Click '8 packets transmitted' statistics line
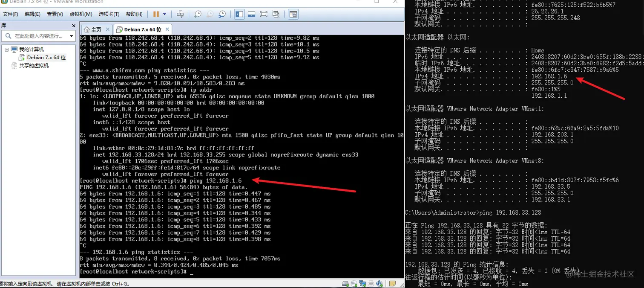Screen dimensions: 644x288 180,259
